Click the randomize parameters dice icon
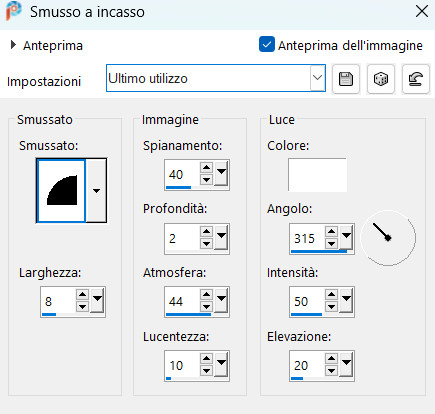Image resolution: width=435 pixels, height=414 pixels. coord(381,79)
